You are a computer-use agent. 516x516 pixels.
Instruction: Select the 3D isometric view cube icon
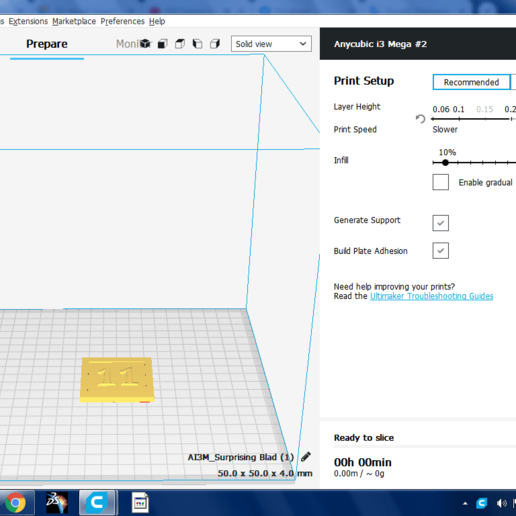145,44
